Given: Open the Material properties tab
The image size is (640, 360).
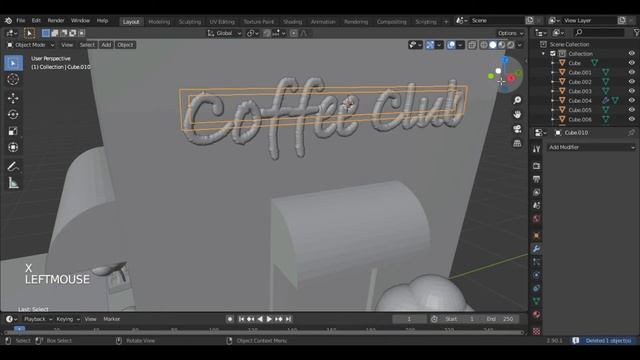Looking at the screenshot, I should tap(536, 315).
